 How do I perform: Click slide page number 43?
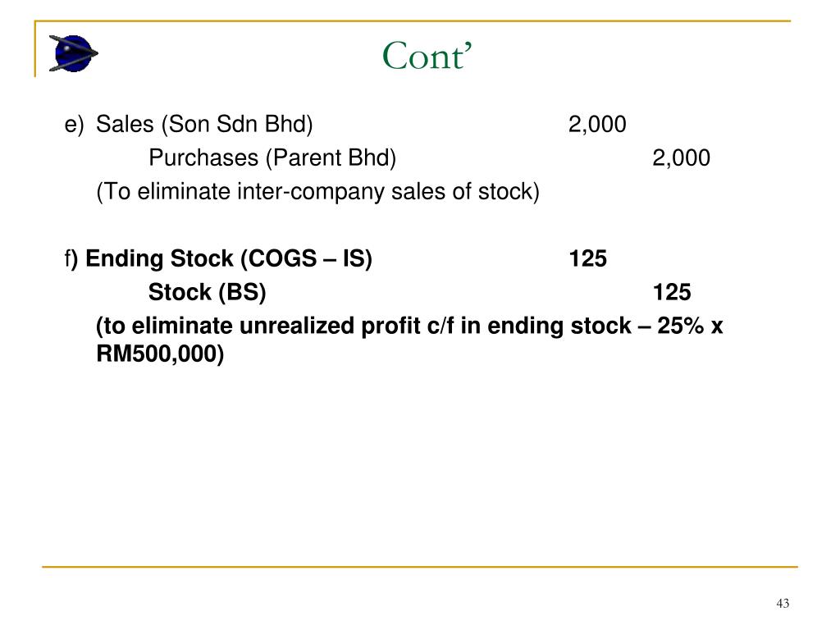783,603
